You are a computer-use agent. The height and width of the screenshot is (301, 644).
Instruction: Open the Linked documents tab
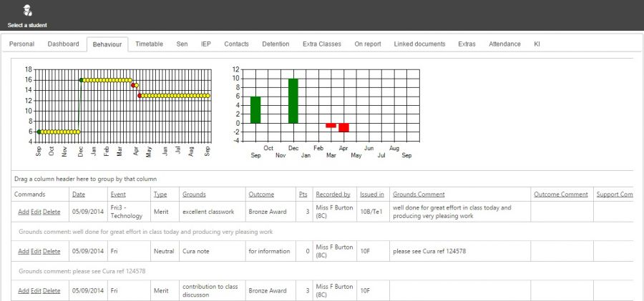pos(419,44)
